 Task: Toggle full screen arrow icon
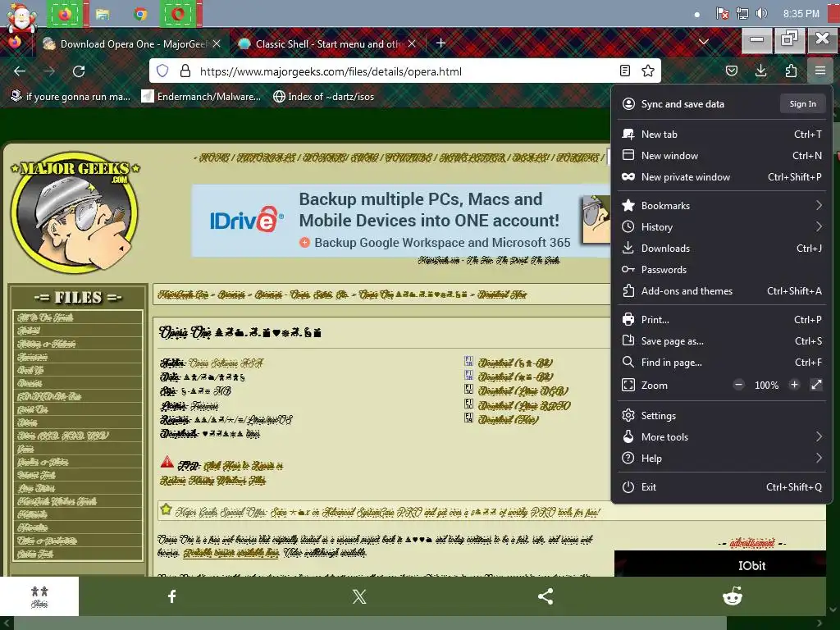816,385
